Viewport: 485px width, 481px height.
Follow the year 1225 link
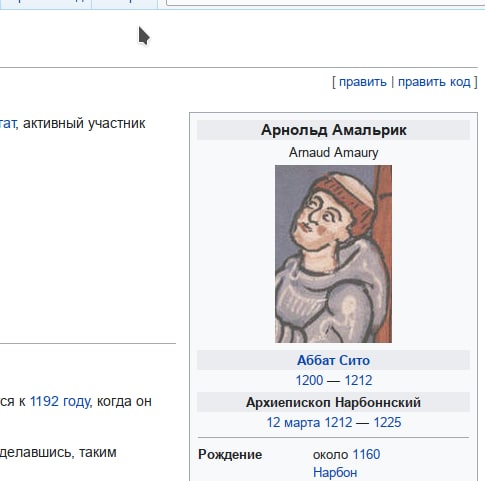click(387, 423)
